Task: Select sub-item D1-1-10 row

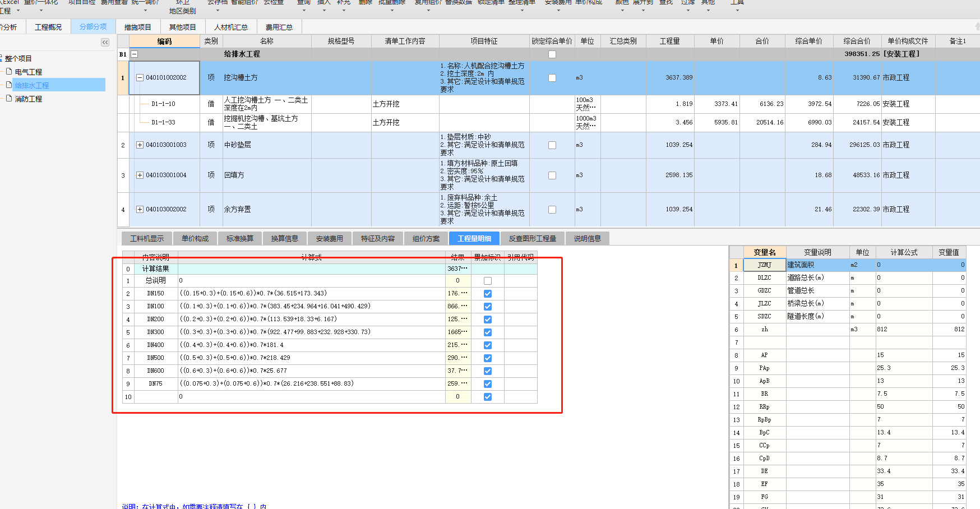Action: click(x=548, y=104)
